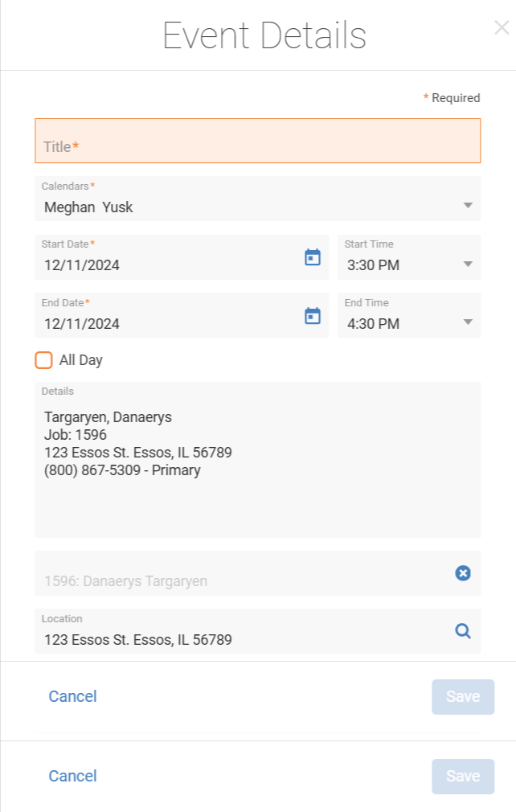Open the End Date calendar picker icon
This screenshot has height=812, width=516.
coord(313,315)
